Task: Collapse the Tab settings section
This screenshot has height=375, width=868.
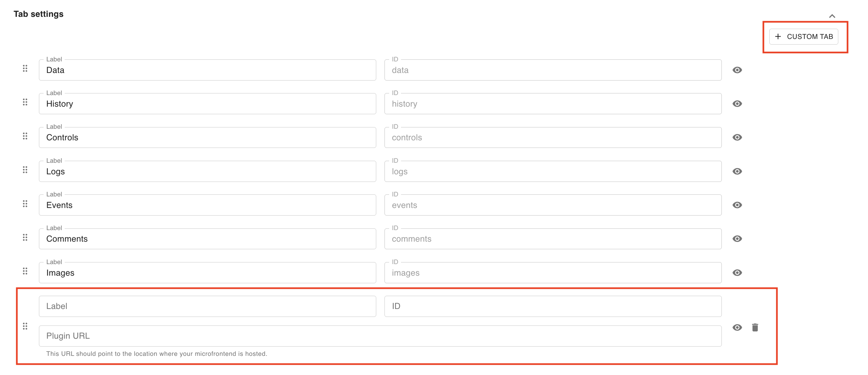Action: (x=832, y=16)
